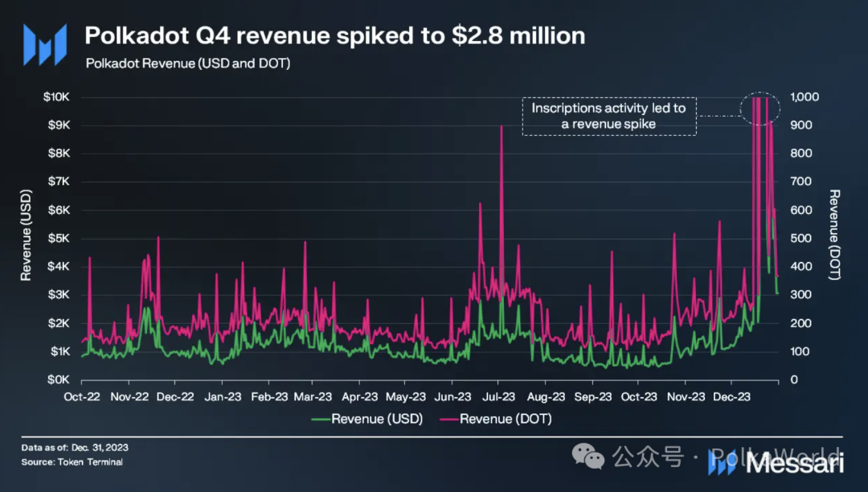The width and height of the screenshot is (868, 492).
Task: Click the 'Jan-23' date label
Action: coord(223,397)
